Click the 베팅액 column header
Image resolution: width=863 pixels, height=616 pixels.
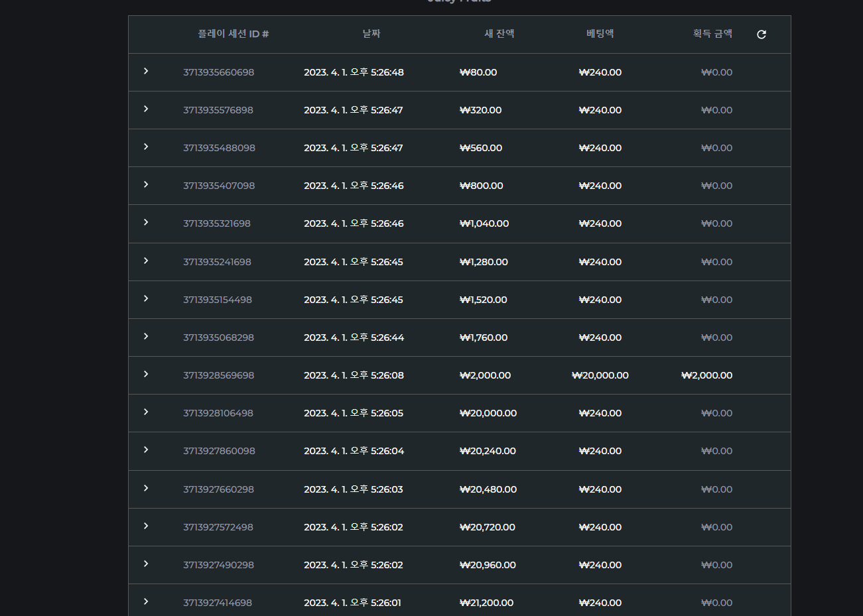[x=600, y=34]
